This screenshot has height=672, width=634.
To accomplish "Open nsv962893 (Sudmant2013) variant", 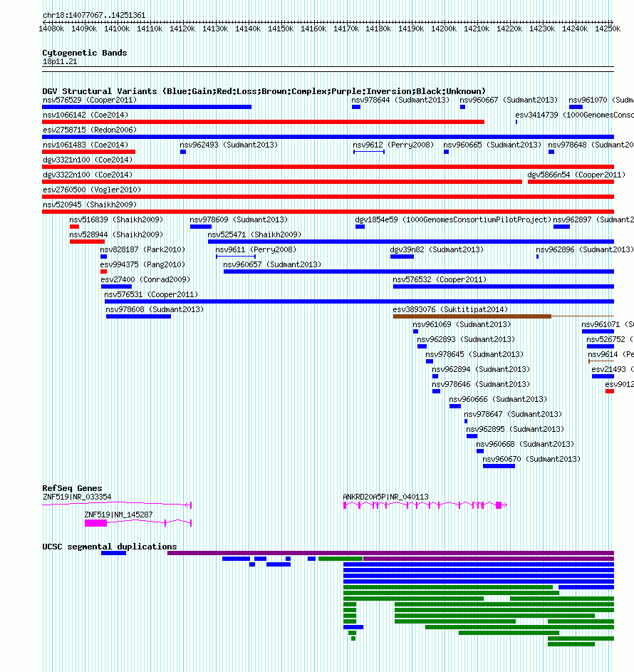I will coord(466,339).
